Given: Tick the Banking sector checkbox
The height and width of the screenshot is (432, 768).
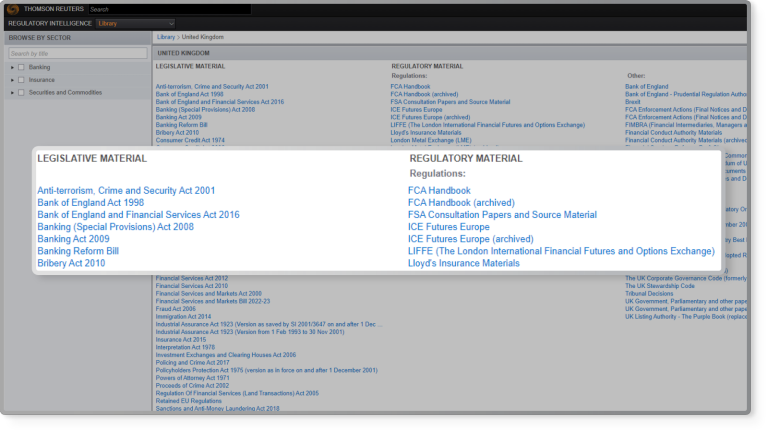Looking at the screenshot, I should pyautogui.click(x=21, y=67).
